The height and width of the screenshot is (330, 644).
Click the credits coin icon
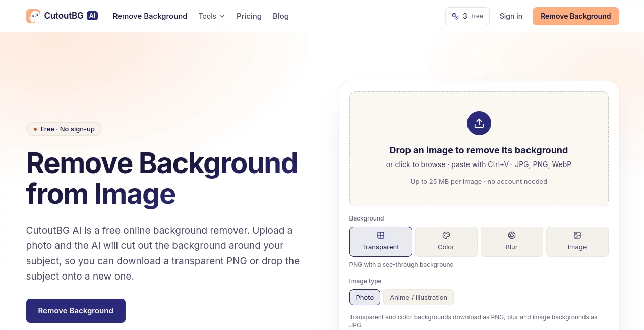click(455, 16)
